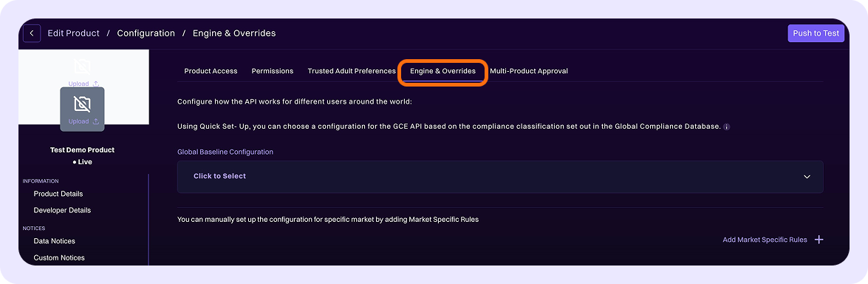Open Global Baseline Configuration dropdown
868x284 pixels.
[500, 176]
